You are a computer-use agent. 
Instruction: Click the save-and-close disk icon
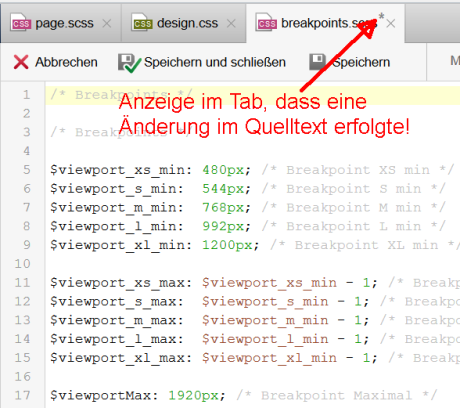click(129, 63)
